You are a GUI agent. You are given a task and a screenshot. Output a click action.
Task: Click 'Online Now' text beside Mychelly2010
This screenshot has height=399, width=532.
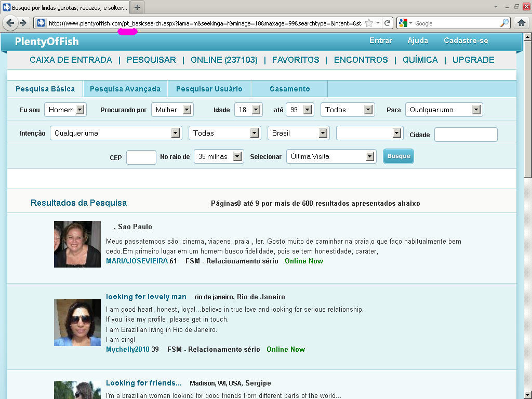[286, 350]
